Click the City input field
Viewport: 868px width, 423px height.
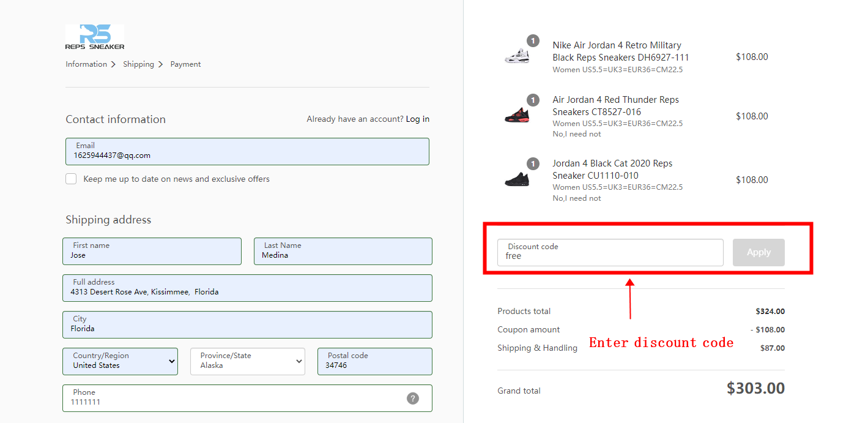[x=247, y=324]
